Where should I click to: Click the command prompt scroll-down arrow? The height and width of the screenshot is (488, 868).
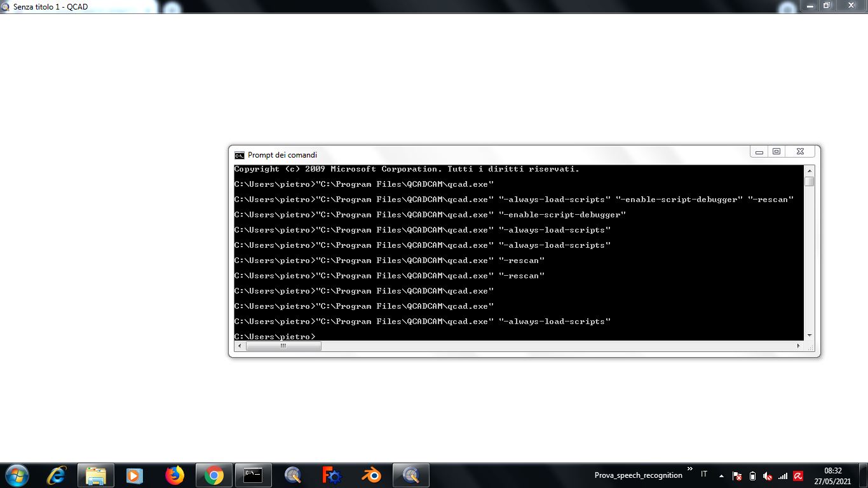pos(810,335)
